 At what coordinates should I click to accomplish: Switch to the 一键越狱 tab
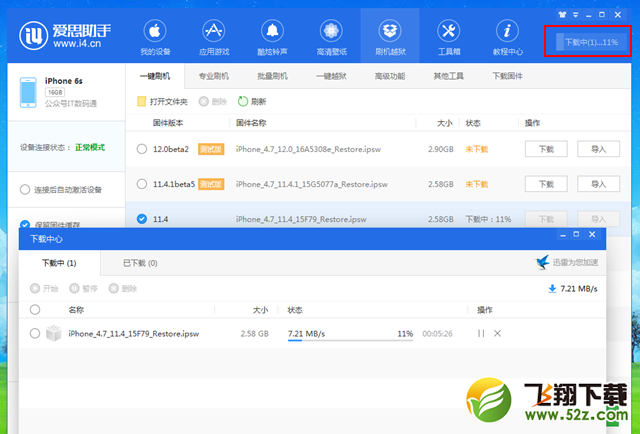pos(331,76)
